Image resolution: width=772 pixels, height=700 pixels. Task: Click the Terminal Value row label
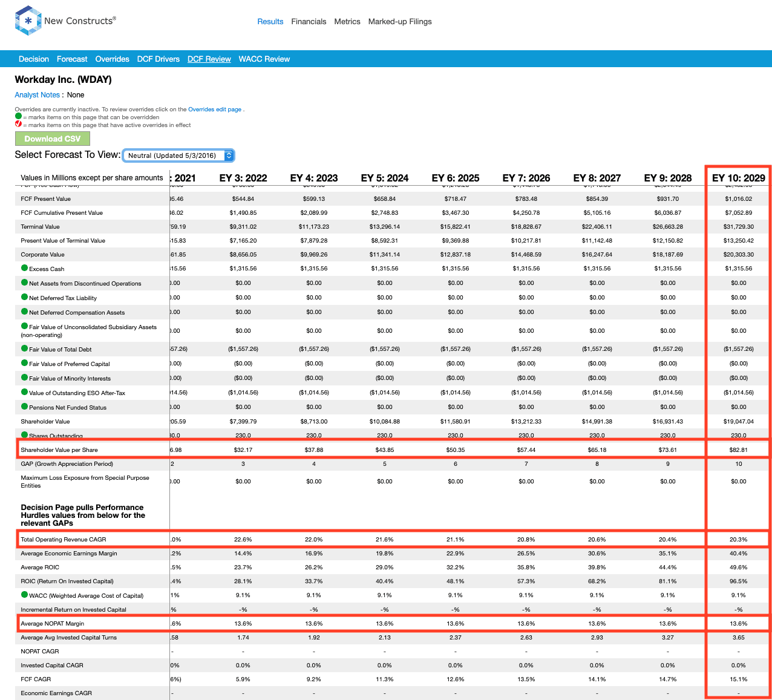(41, 226)
